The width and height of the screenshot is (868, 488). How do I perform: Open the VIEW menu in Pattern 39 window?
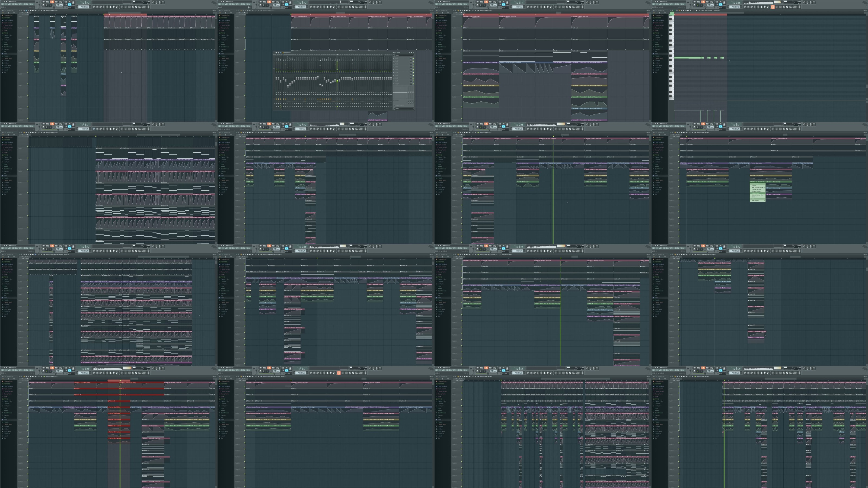pos(20,4)
